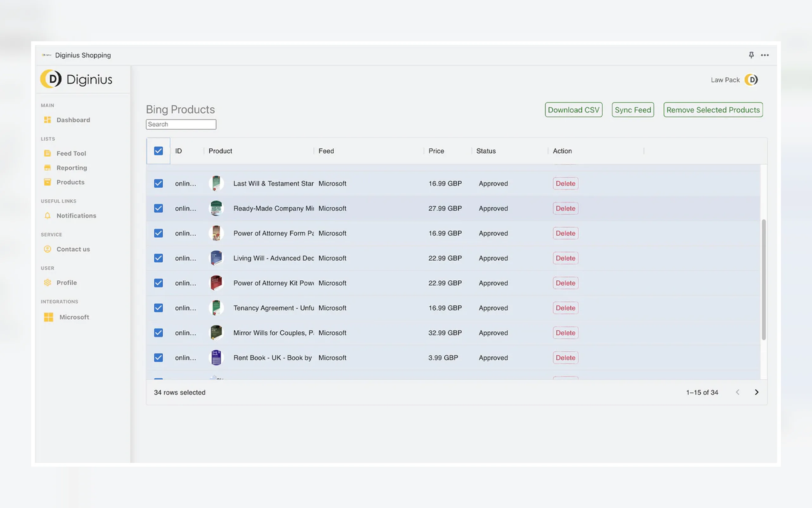Click the Download CSV button
Image resolution: width=812 pixels, height=508 pixels.
point(573,110)
